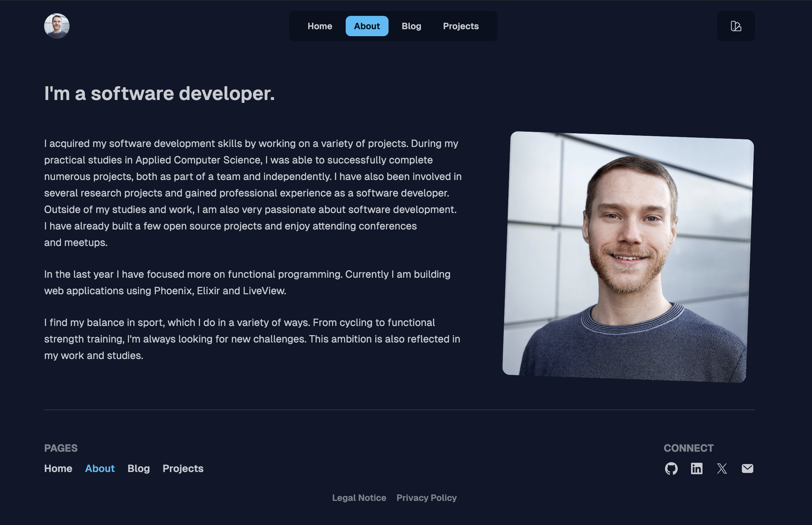The width and height of the screenshot is (812, 525).
Task: Click the Home link in footer
Action: [x=58, y=469]
